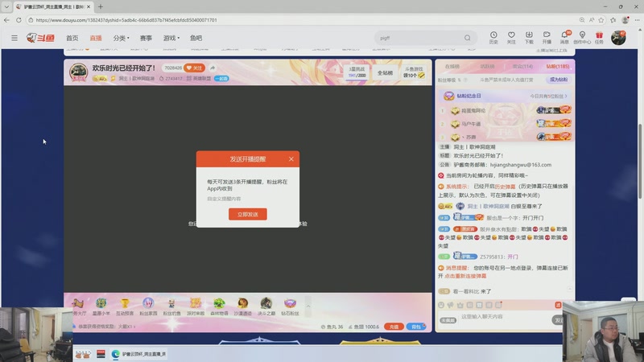The image size is (644, 362).
Task: Open 赛事 in the navigation bar
Action: pyautogui.click(x=146, y=38)
